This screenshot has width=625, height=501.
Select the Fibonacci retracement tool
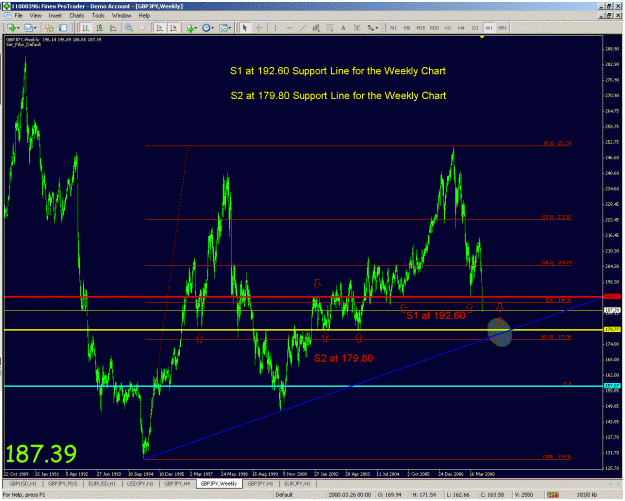click(330, 28)
